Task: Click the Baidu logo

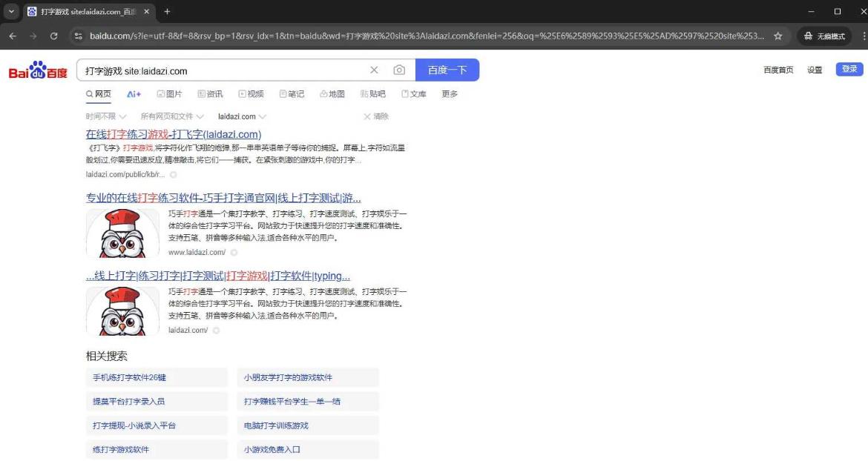Action: click(38, 70)
